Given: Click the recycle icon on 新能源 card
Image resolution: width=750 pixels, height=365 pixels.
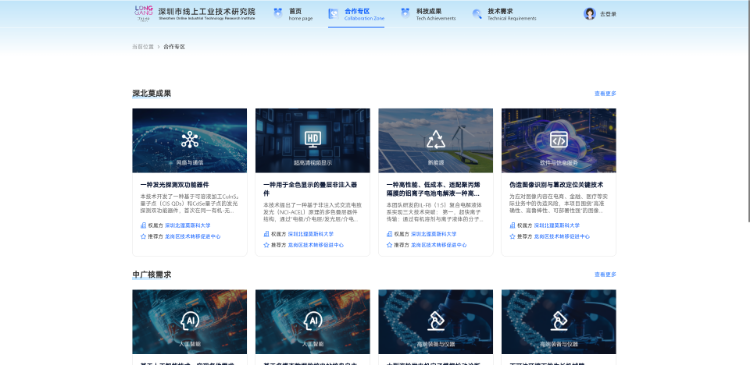Looking at the screenshot, I should pyautogui.click(x=436, y=139).
